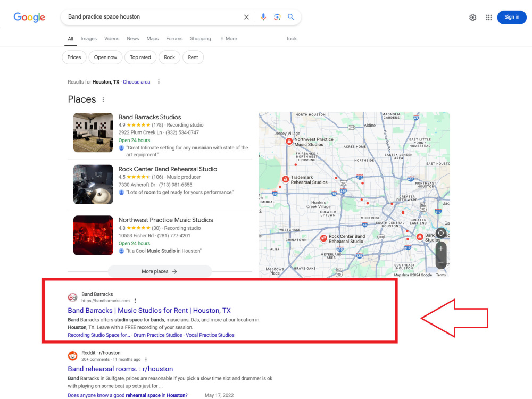Open Band rehearsal rooms r/houston result

coord(120,369)
